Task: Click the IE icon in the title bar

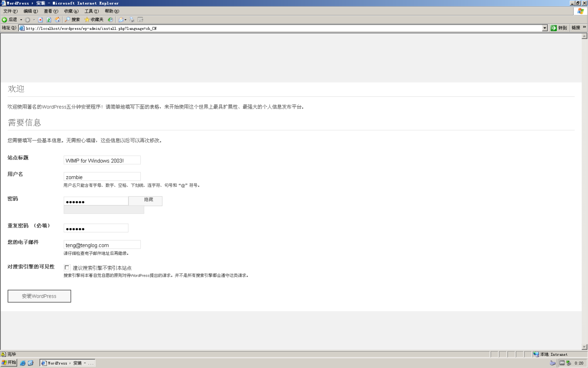Action: click(3, 3)
